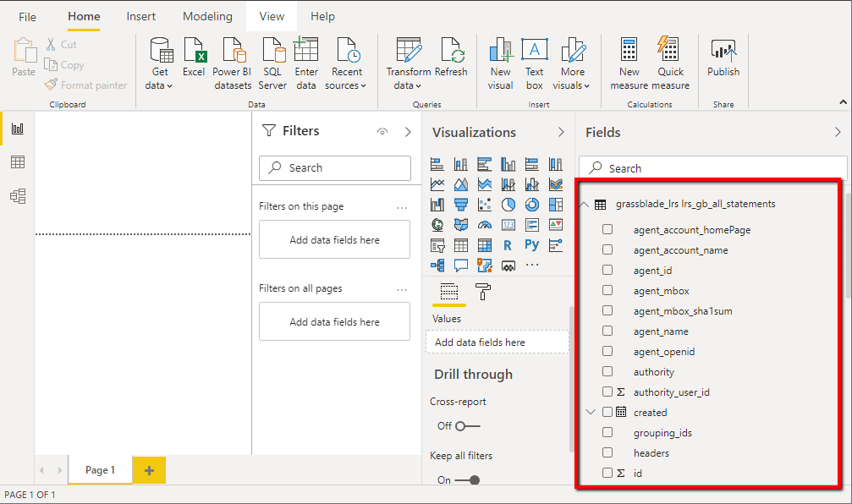Switch to the Insert ribbon tab
The height and width of the screenshot is (504, 852).
tap(140, 16)
